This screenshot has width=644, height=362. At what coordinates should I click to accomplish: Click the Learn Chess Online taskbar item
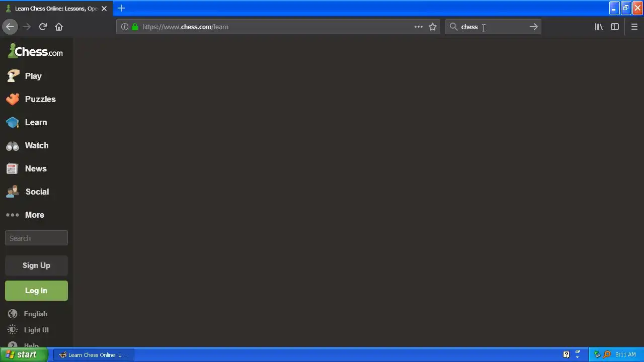[94, 354]
